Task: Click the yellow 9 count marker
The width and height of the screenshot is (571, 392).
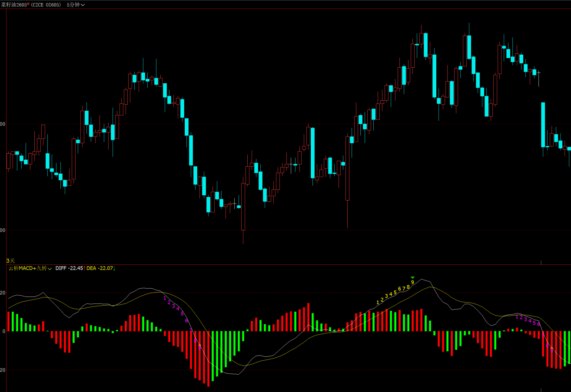Action: 412,282
